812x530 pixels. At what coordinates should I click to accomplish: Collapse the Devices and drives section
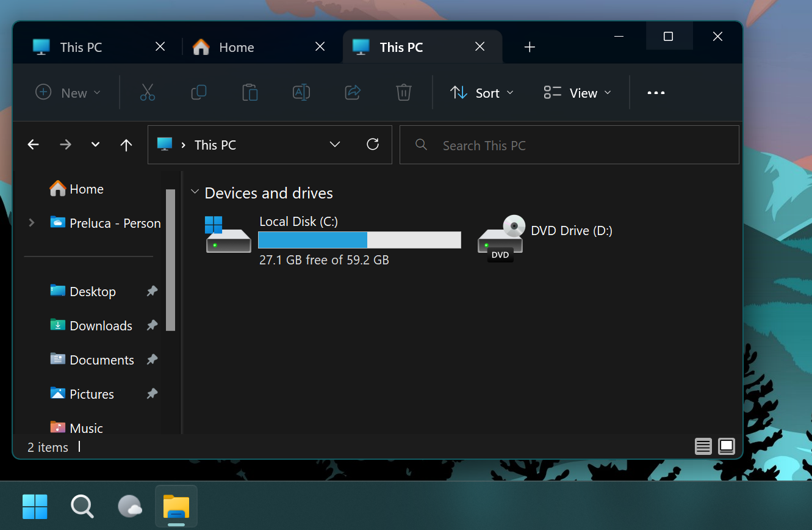pos(195,191)
